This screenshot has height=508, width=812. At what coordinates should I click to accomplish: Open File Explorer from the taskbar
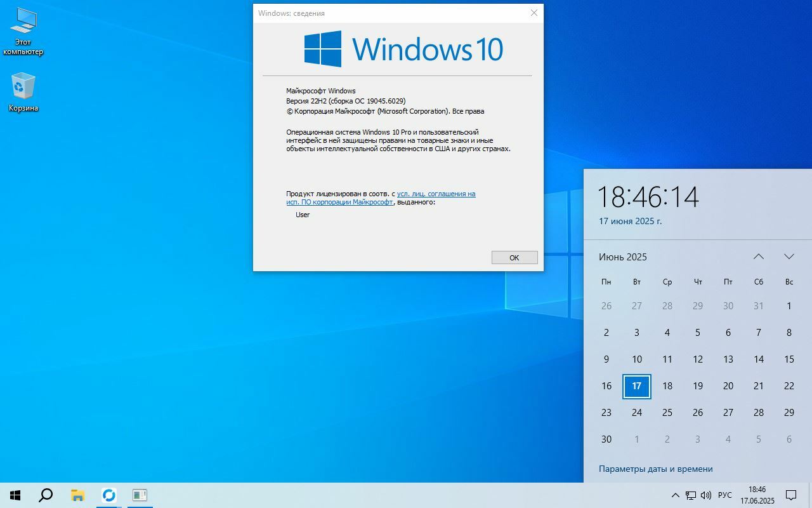(x=77, y=495)
